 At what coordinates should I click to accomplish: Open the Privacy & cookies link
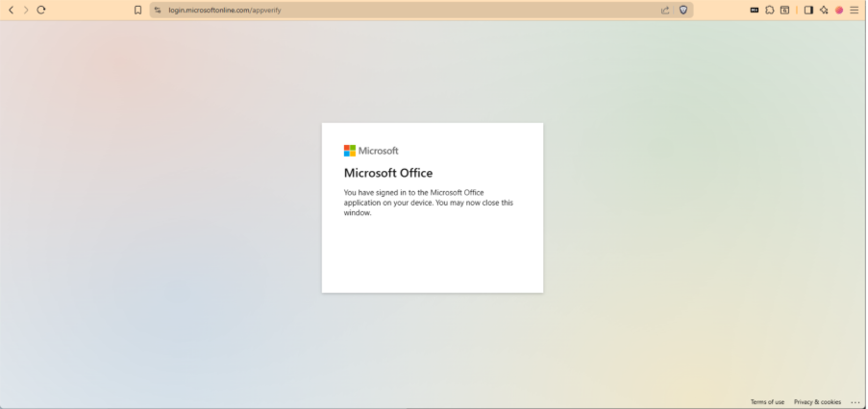(817, 402)
